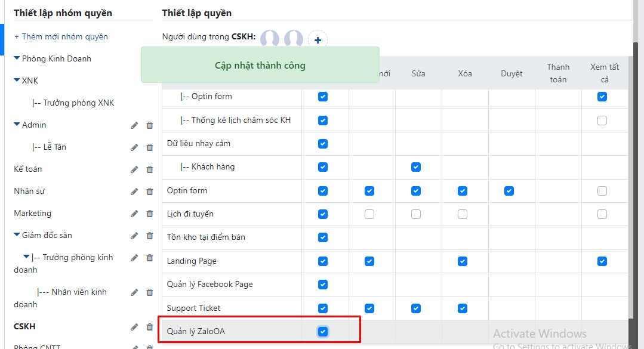Click the pencil icon beside Marketing

click(x=134, y=214)
